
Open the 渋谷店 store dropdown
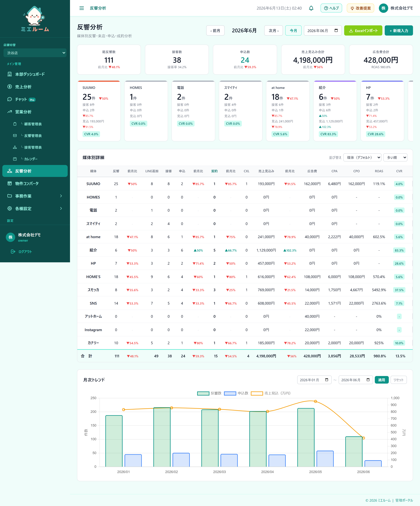tap(35, 53)
